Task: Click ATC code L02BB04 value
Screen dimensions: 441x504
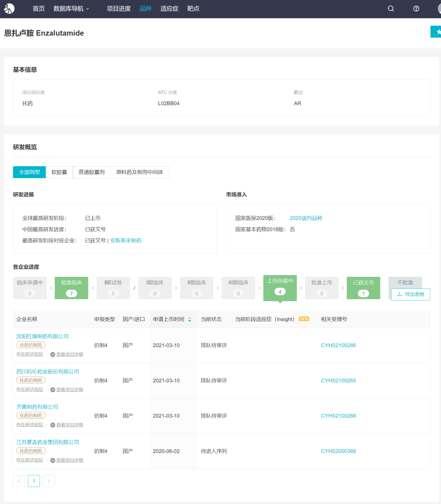Action: point(169,104)
